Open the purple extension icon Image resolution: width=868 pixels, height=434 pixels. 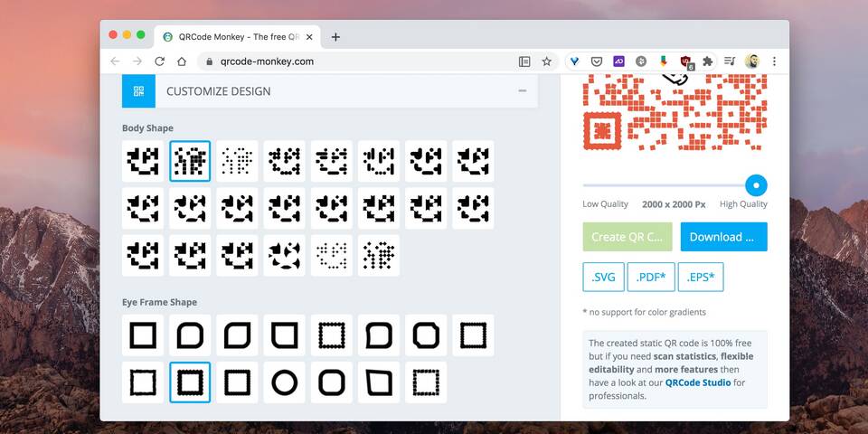pyautogui.click(x=618, y=61)
